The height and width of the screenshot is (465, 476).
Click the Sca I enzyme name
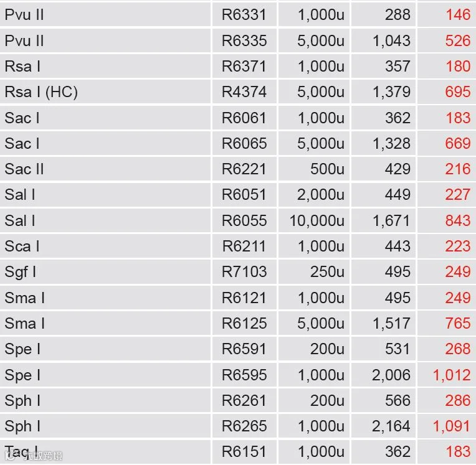[x=22, y=246]
